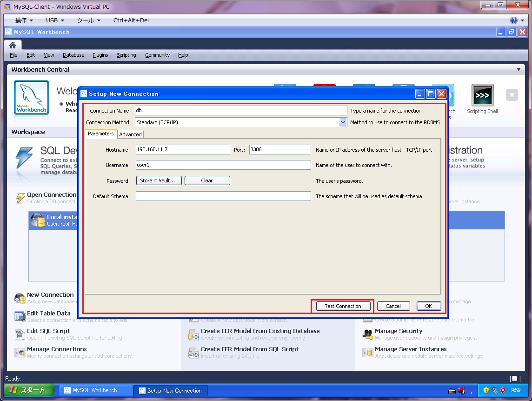This screenshot has height=401, width=532.
Task: Open the Virtual PC 操作 menu
Action: tap(23, 20)
